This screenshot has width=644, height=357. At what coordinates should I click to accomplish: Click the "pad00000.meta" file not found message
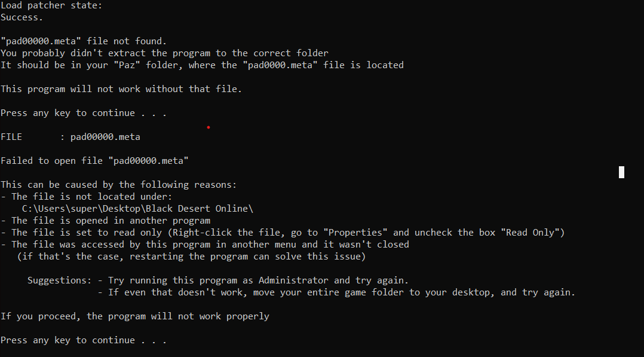coord(84,41)
